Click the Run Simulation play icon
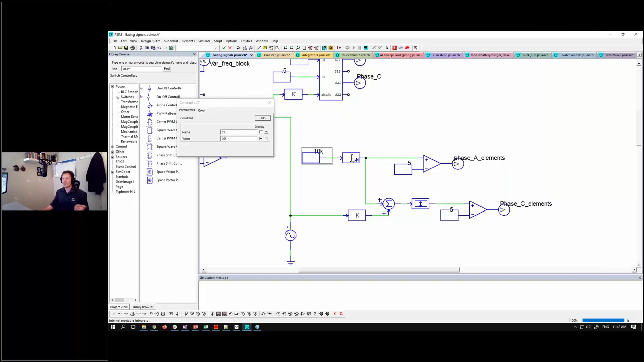Viewport: 644px width, 362px height. pyautogui.click(x=354, y=48)
